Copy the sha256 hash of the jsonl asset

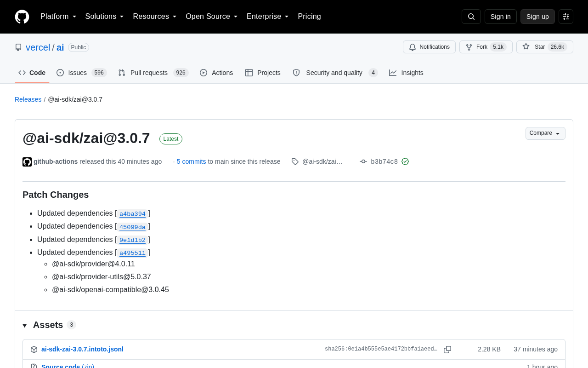click(447, 350)
